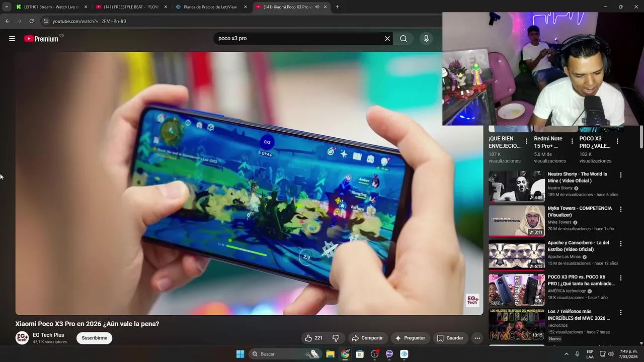
Task: Click the TecnoClips channel name
Action: tap(557, 325)
